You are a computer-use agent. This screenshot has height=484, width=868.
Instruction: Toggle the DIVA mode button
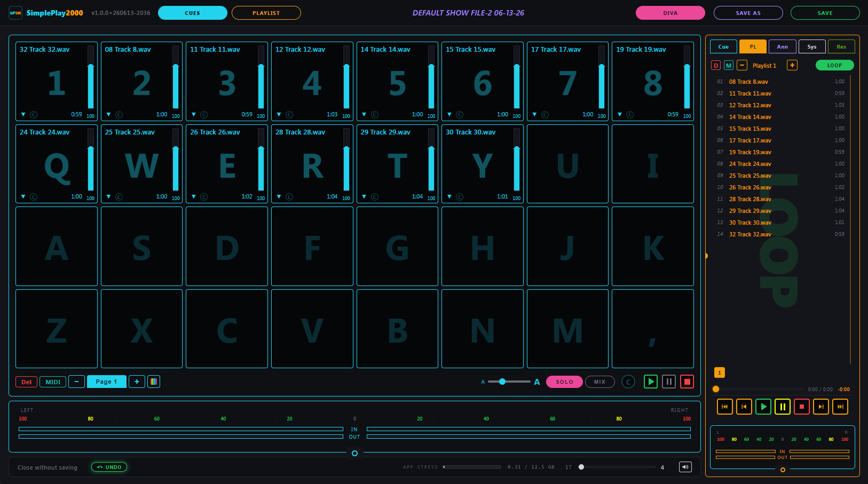tap(670, 13)
